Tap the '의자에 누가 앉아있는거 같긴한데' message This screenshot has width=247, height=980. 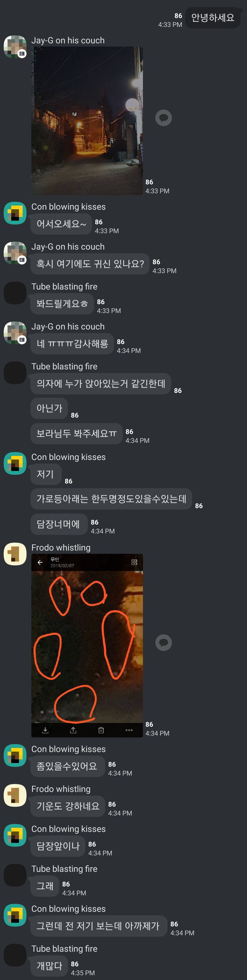(101, 384)
